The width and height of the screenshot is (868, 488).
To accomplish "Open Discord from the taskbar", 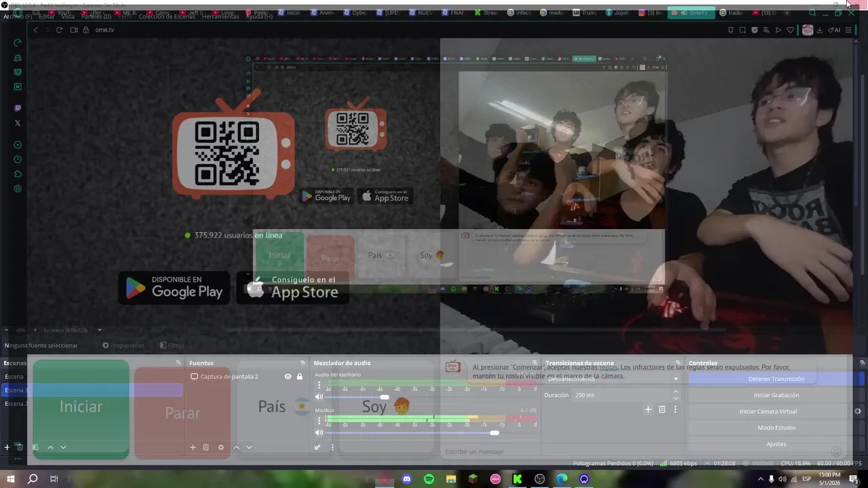I will [406, 479].
